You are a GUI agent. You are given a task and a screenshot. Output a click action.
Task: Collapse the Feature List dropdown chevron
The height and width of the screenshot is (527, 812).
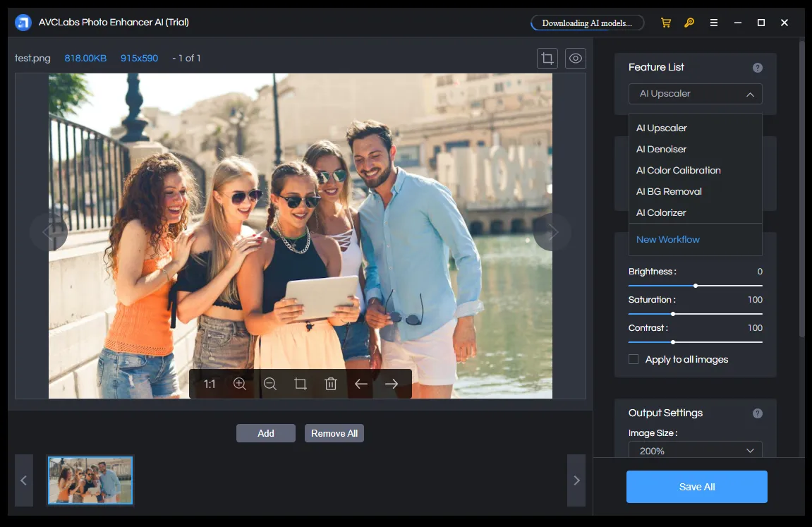point(751,93)
